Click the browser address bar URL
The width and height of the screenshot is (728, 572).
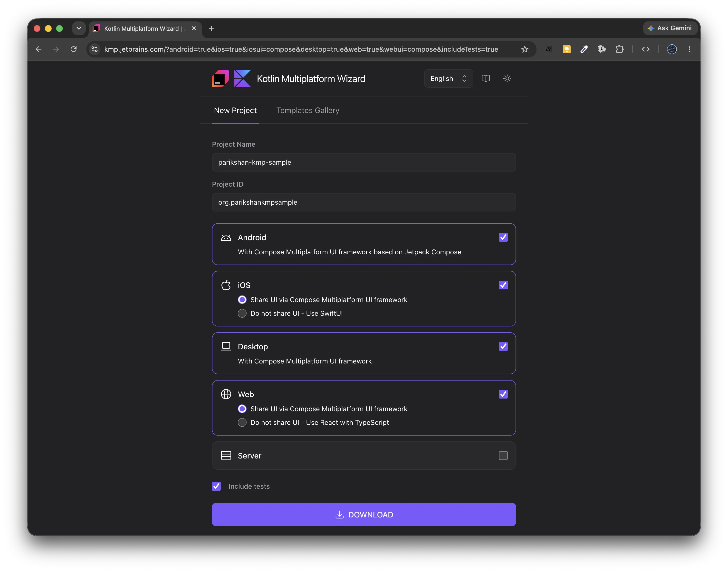301,49
